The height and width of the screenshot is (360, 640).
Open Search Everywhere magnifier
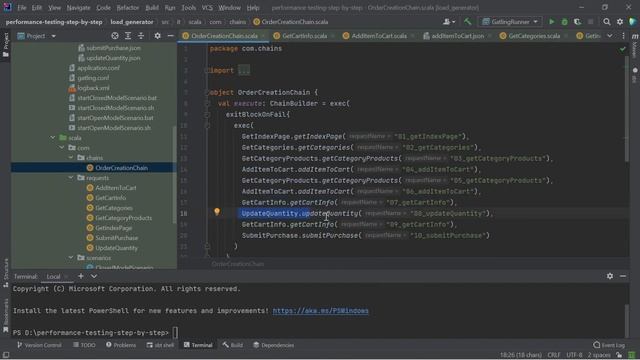coord(607,22)
